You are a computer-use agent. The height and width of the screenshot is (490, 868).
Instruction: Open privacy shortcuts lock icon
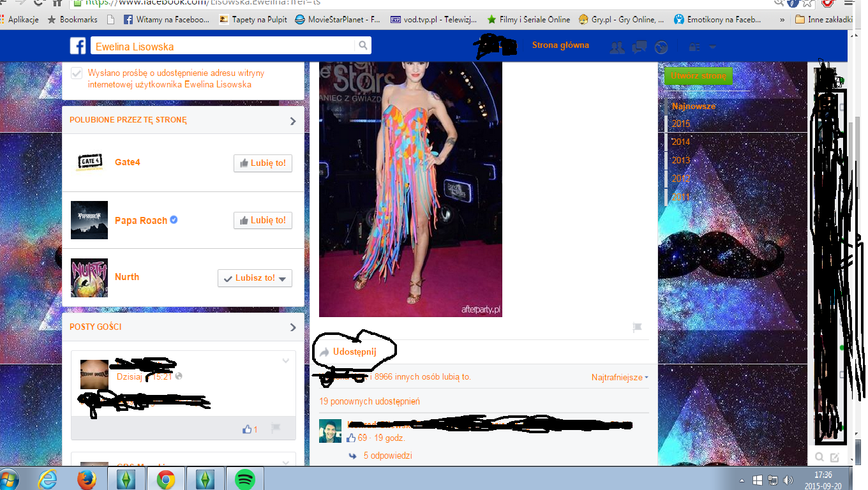(x=694, y=47)
